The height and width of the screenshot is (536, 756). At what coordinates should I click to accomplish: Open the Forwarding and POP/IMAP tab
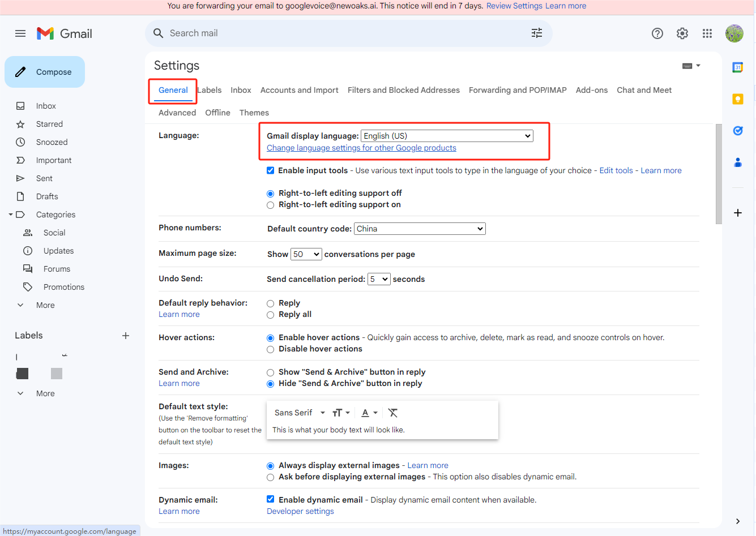pyautogui.click(x=517, y=90)
